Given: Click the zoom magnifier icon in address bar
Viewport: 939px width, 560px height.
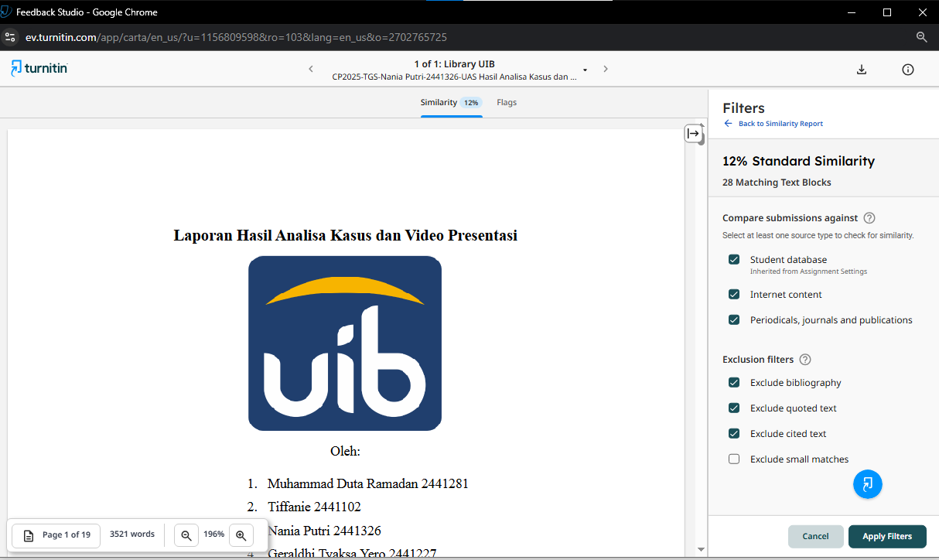Looking at the screenshot, I should click(x=921, y=37).
